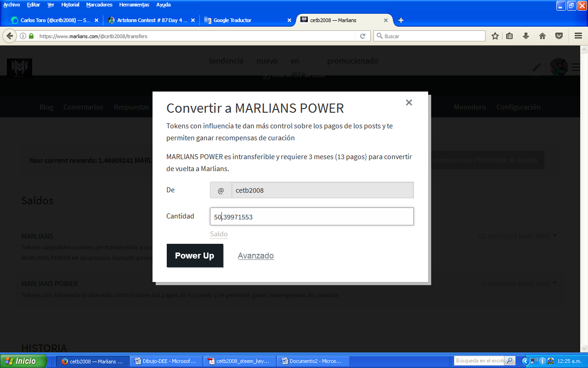Open the bookmarks list icon

click(509, 36)
